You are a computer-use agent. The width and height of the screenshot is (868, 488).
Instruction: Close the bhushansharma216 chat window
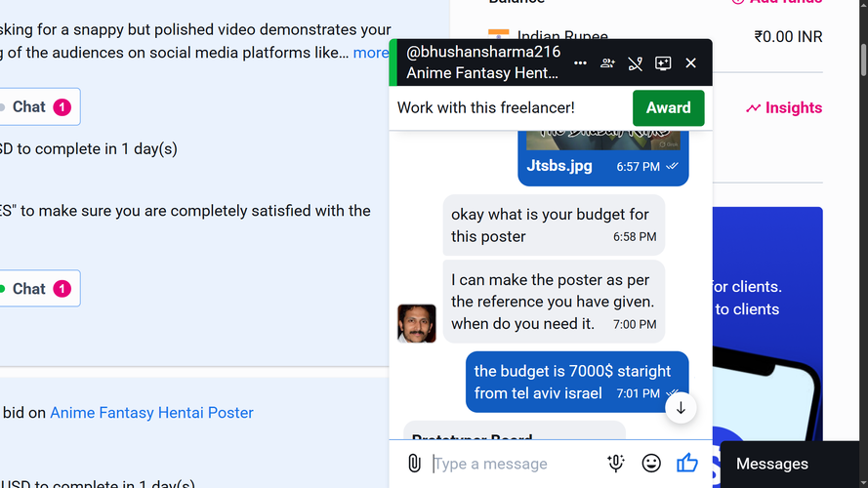(690, 63)
